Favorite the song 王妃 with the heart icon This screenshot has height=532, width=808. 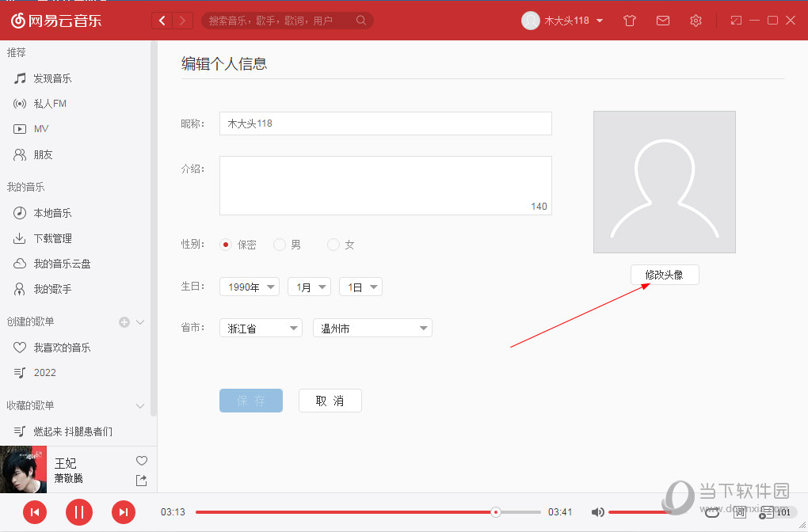141,460
